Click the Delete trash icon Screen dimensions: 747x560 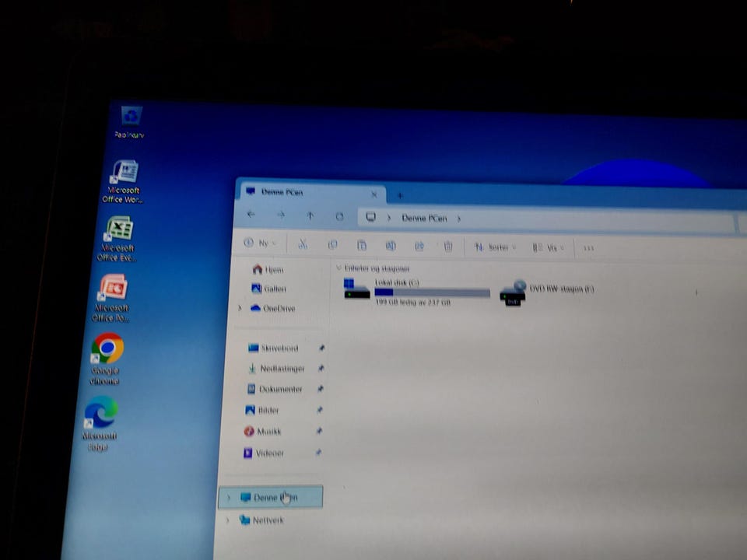448,247
